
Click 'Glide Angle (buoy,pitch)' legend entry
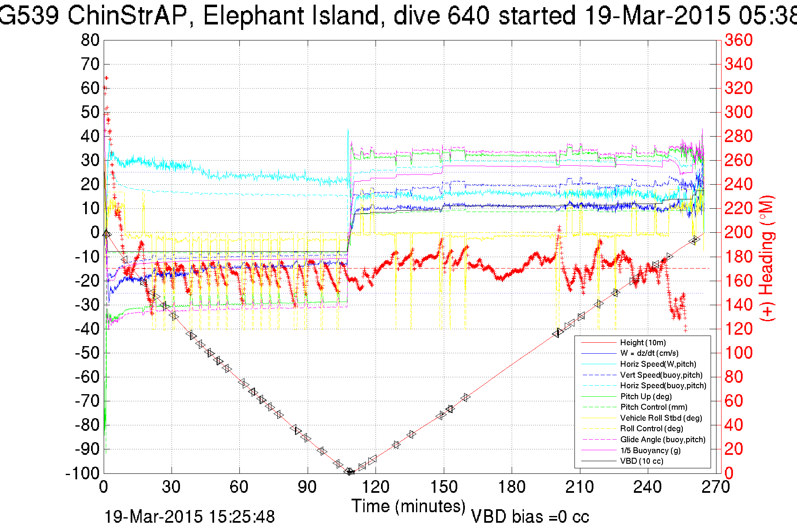tap(663, 439)
